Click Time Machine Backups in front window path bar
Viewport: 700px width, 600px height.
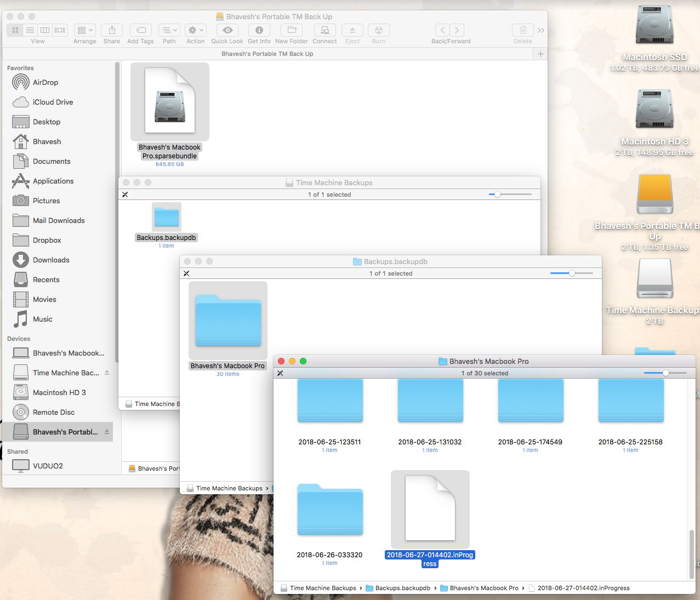[x=318, y=588]
